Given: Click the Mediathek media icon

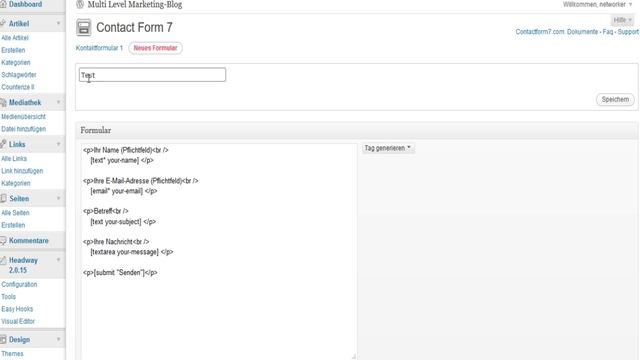Looking at the screenshot, I should (x=3, y=102).
